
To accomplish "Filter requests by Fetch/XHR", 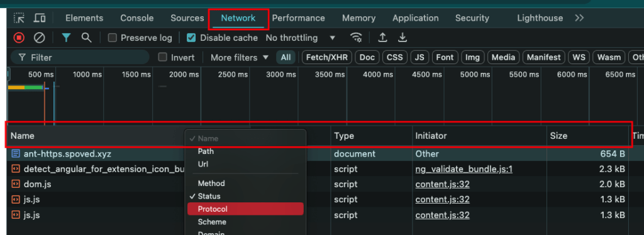I will (x=327, y=57).
